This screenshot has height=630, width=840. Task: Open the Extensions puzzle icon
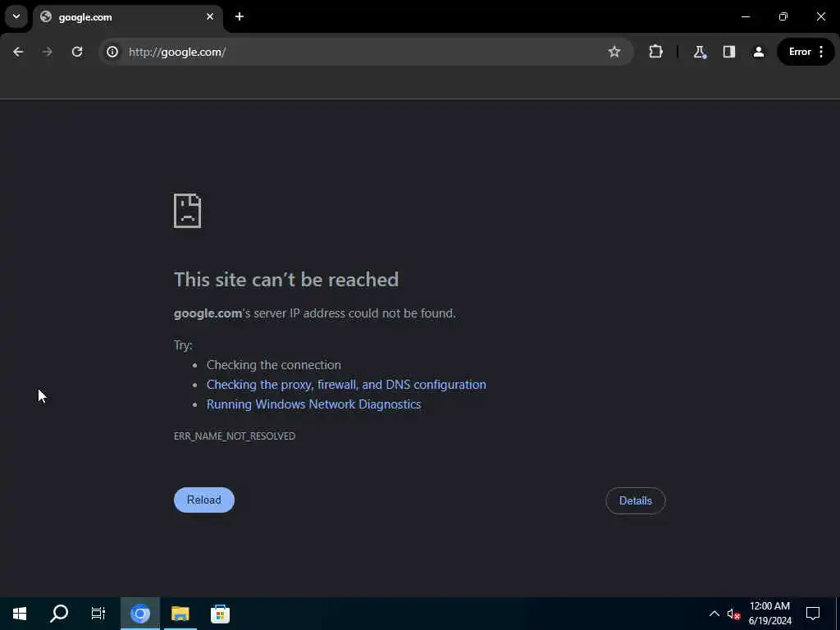(655, 52)
